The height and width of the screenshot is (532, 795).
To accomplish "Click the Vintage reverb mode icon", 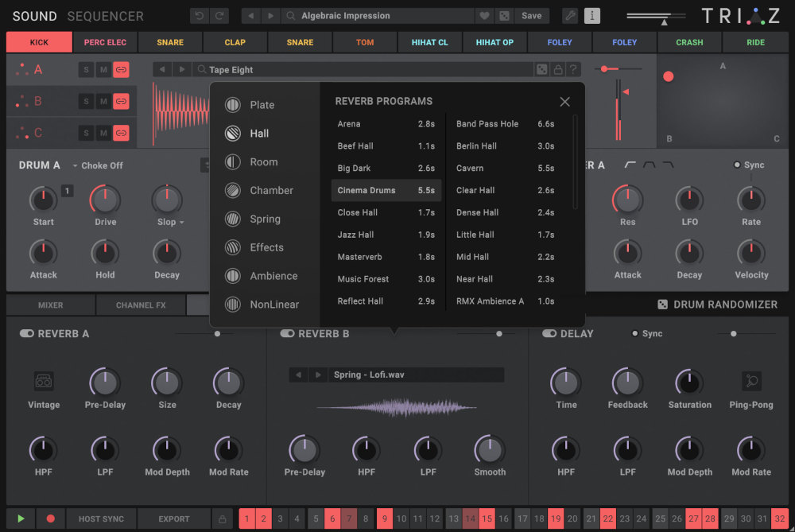I will pos(44,382).
